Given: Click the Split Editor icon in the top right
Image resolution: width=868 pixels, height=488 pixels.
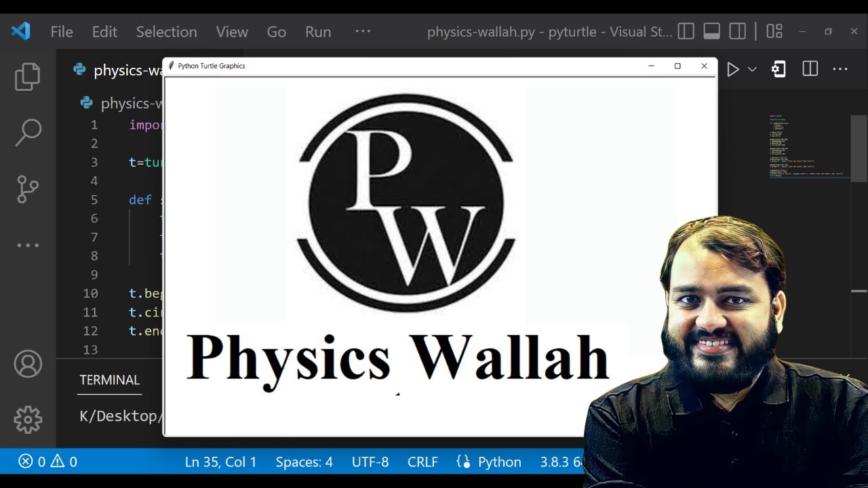Looking at the screenshot, I should click(810, 68).
